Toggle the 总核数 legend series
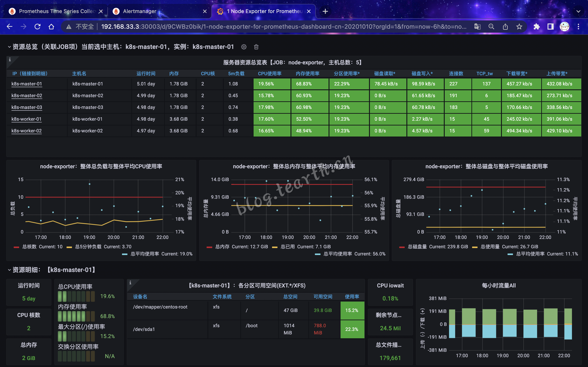Screen dimensions: 588x367 pos(29,247)
